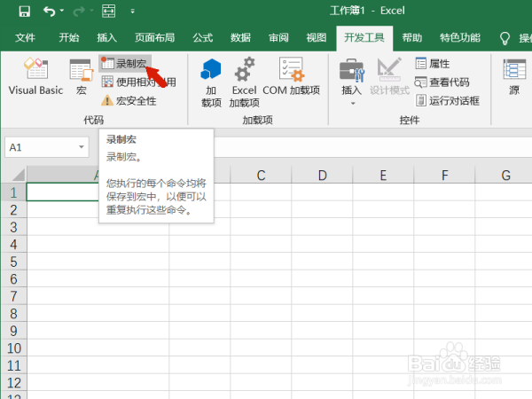Viewport: 532px width, 399px height.
Task: Toggle 使用相对引用 option
Action: (138, 82)
